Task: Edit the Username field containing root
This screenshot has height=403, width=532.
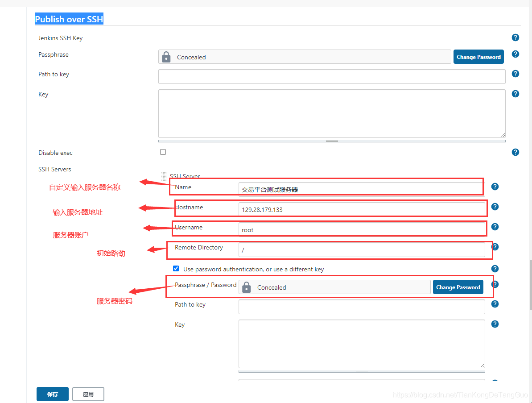Action: coord(362,229)
